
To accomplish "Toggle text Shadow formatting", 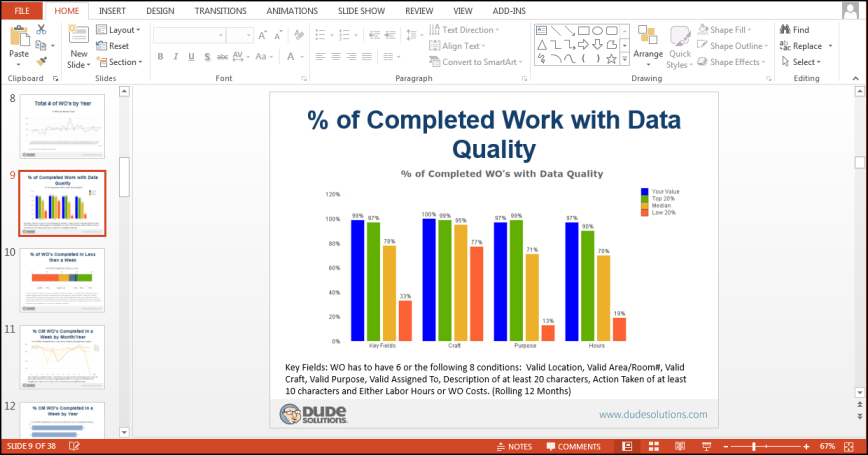I will click(207, 56).
